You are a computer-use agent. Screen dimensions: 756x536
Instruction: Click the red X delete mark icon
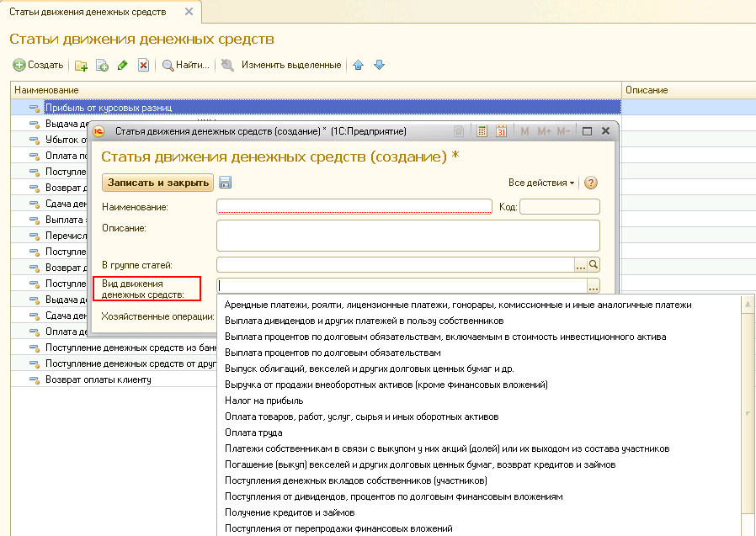click(144, 65)
